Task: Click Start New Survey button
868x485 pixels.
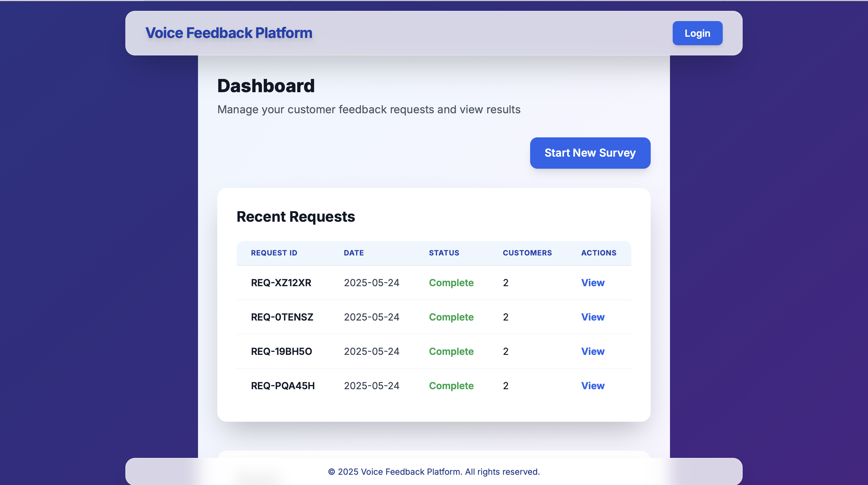Action: click(590, 153)
